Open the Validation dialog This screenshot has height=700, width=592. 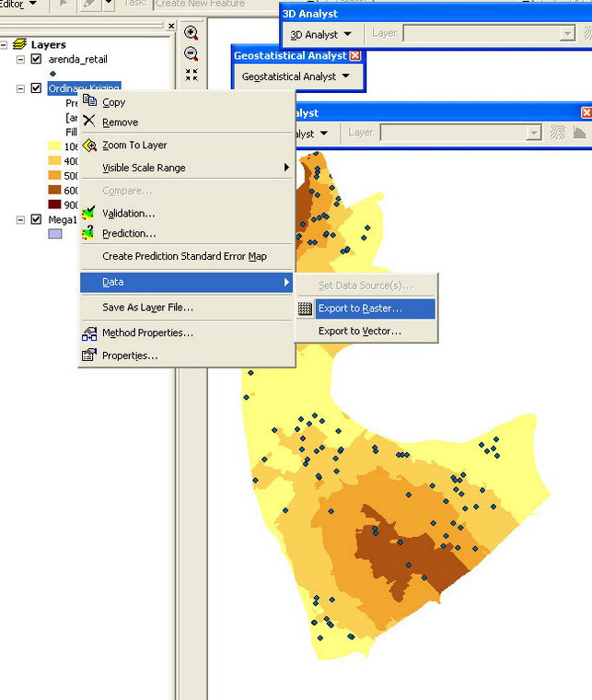click(128, 214)
